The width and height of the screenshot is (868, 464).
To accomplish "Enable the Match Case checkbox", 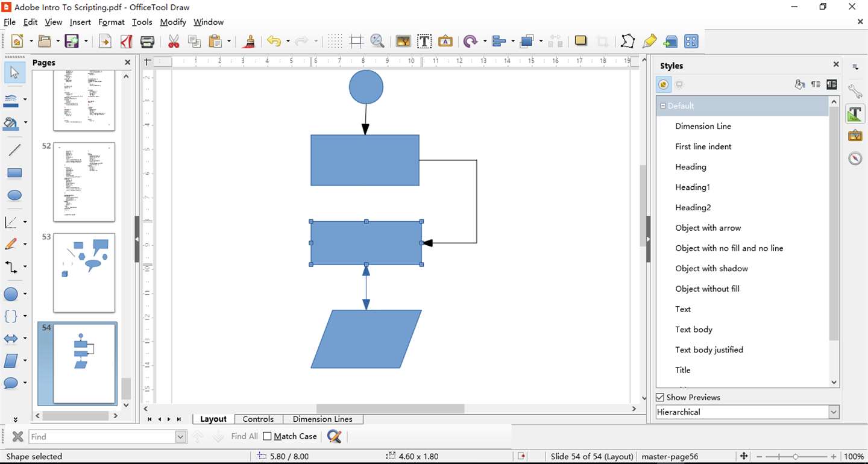I will [x=268, y=436].
